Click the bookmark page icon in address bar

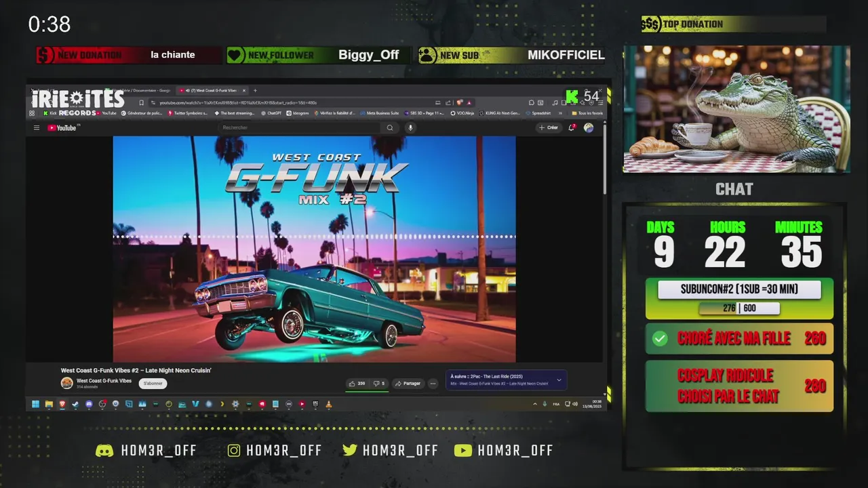[142, 102]
